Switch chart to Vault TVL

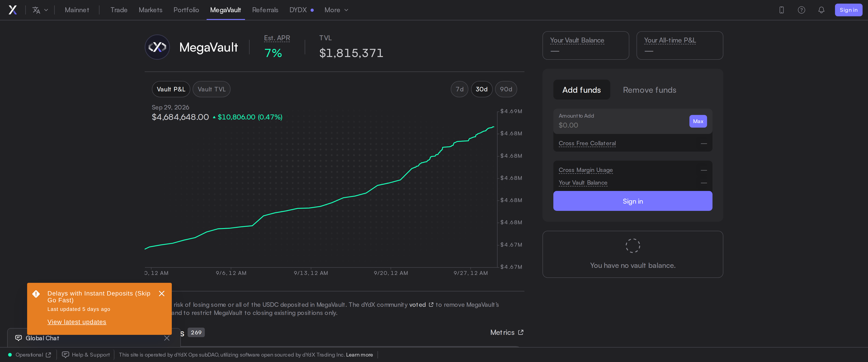click(x=212, y=89)
